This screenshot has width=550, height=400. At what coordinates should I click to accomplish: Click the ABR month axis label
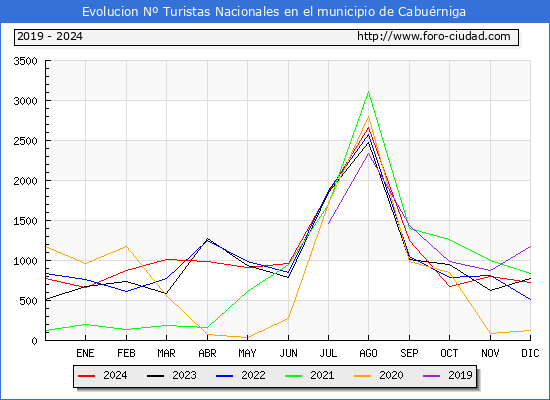(207, 353)
